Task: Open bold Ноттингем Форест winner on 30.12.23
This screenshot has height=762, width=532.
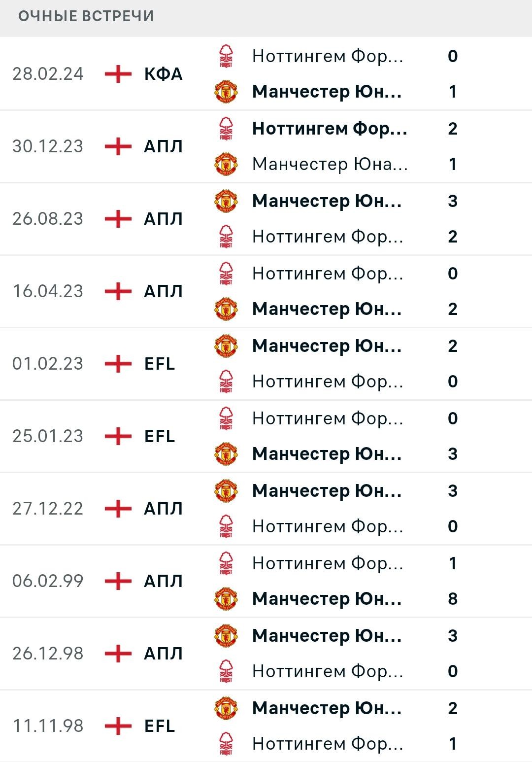Action: (x=330, y=129)
